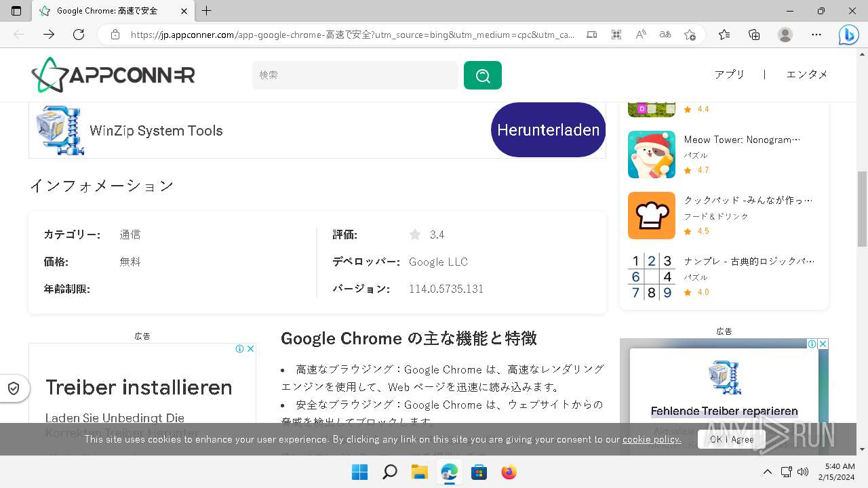868x488 pixels.
Task: Click the 3.4 rating value
Action: (437, 235)
